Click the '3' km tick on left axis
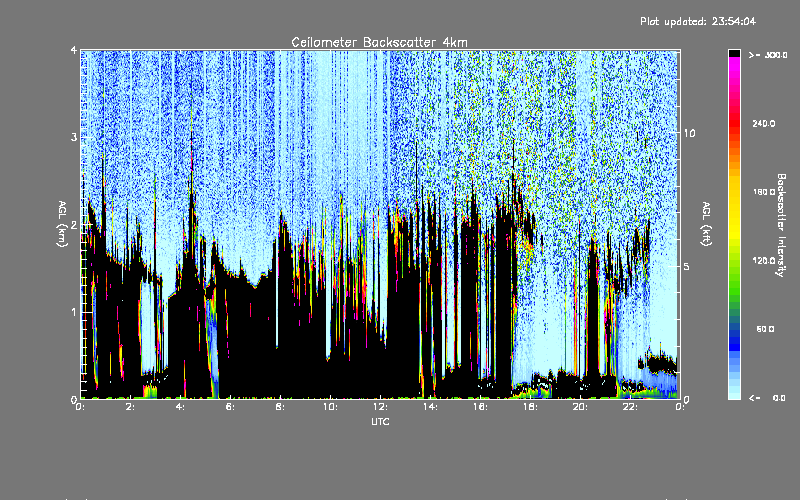Viewport: 800px width, 500px height. click(74, 137)
